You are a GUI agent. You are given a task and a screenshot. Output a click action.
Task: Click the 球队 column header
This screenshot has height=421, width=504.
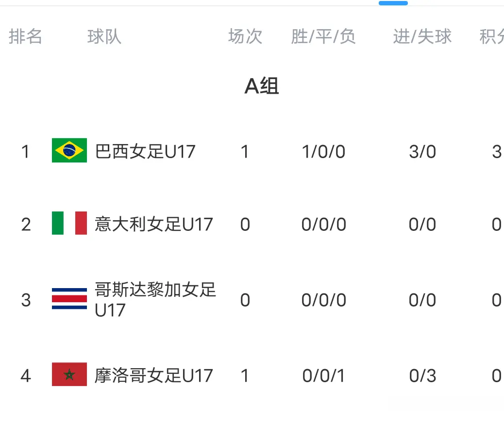[x=103, y=36]
